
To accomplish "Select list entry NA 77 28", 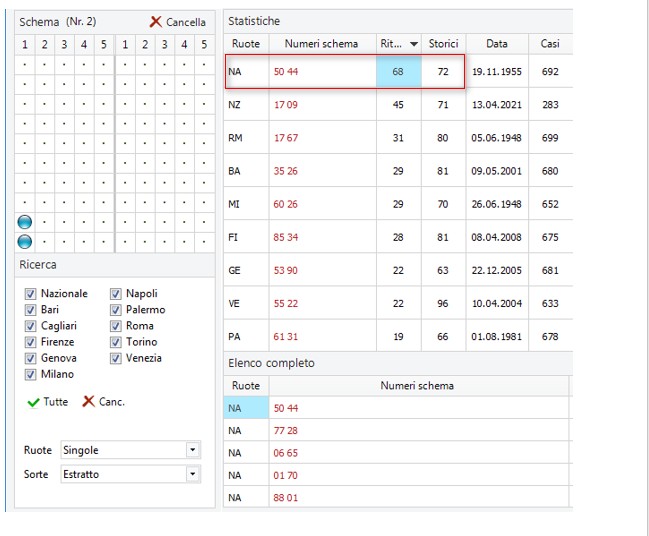I will 396,430.
